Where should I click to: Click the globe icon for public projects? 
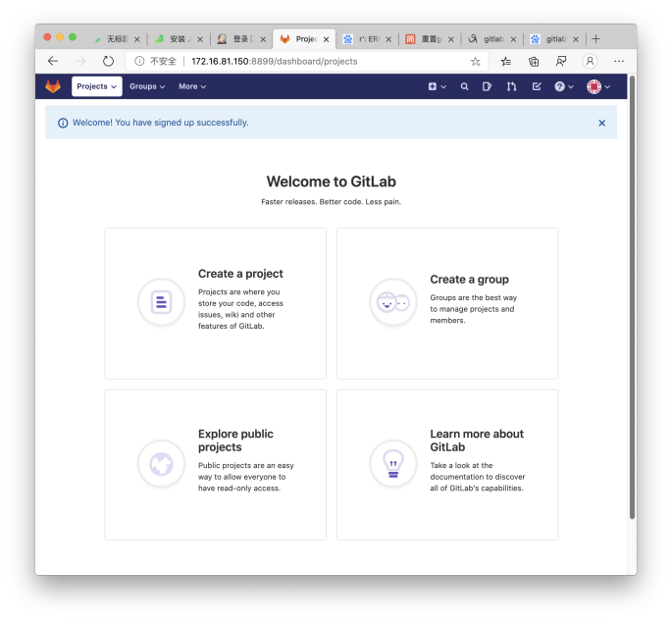pyautogui.click(x=162, y=464)
